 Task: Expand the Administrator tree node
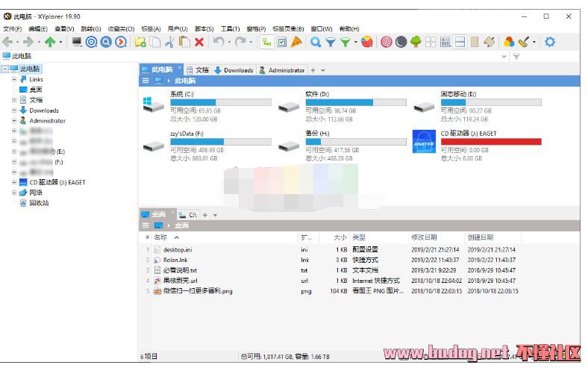click(x=14, y=120)
